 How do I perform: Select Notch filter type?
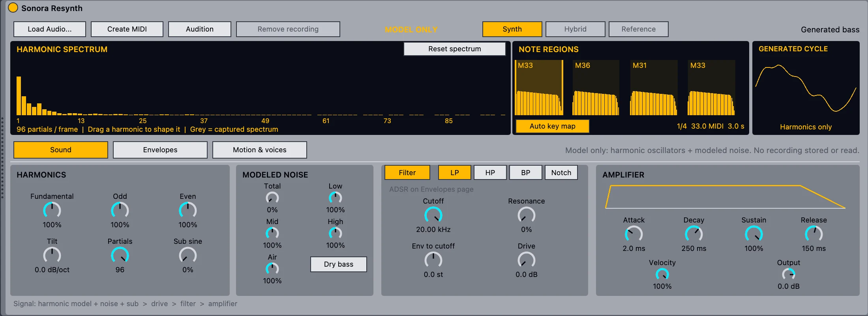point(561,172)
